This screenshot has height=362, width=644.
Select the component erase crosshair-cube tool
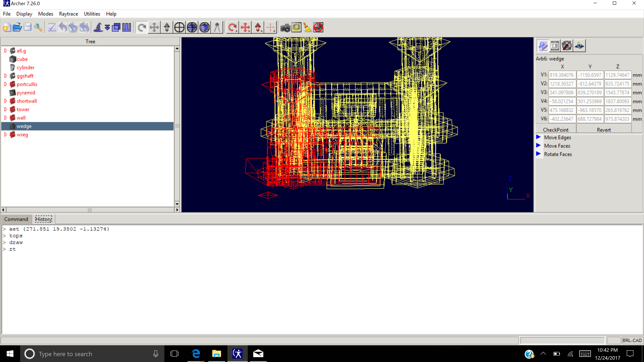[x=192, y=27]
